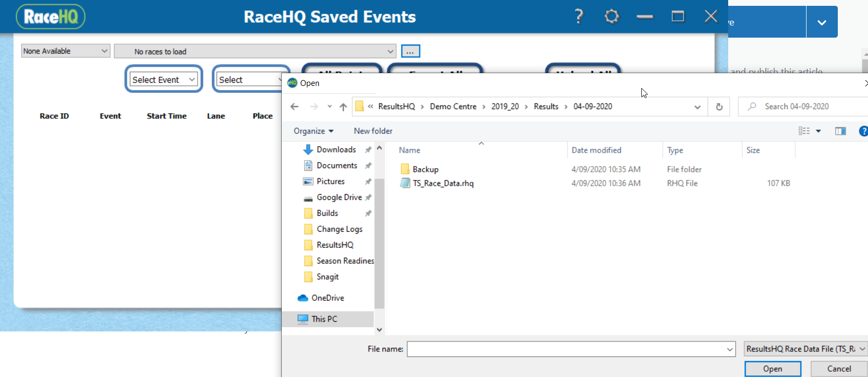Open the ResultsHQ Race Data File type filter
This screenshot has width=868, height=377.
(x=806, y=349)
